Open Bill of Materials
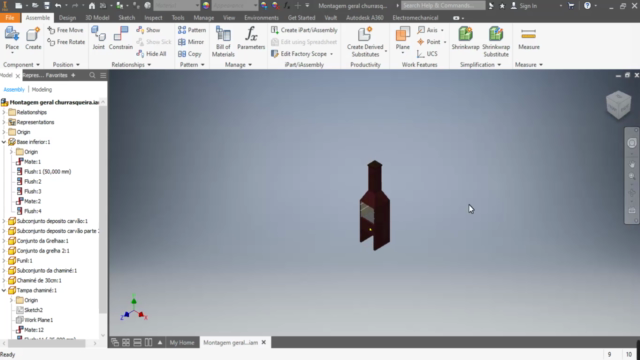 pos(223,42)
